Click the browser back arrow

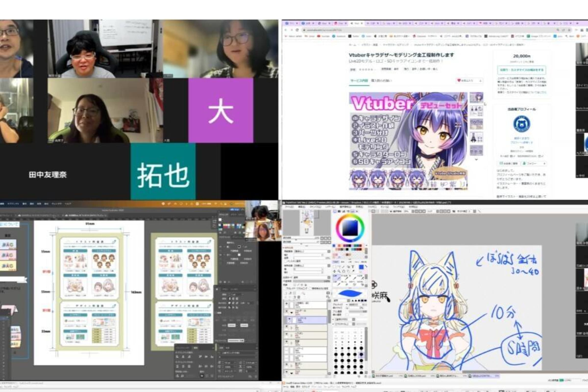[x=286, y=30]
